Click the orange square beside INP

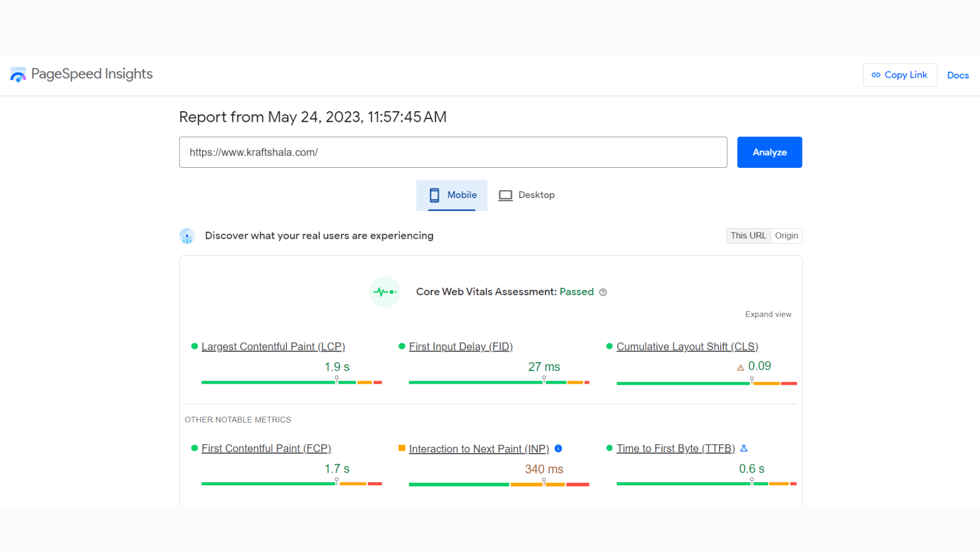tap(402, 448)
